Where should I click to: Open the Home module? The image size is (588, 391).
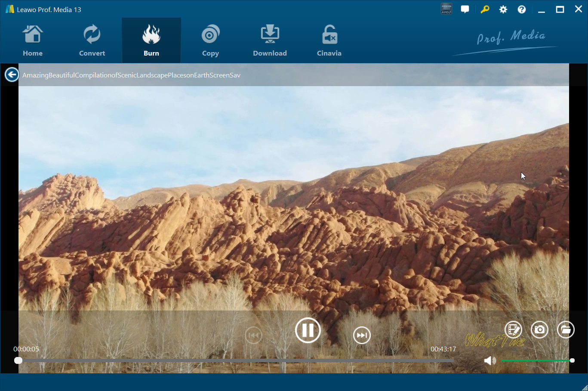point(33,41)
